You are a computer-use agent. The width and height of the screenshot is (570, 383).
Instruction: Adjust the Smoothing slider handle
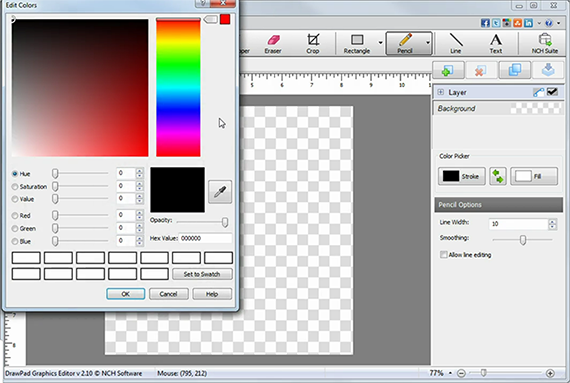pyautogui.click(x=523, y=240)
